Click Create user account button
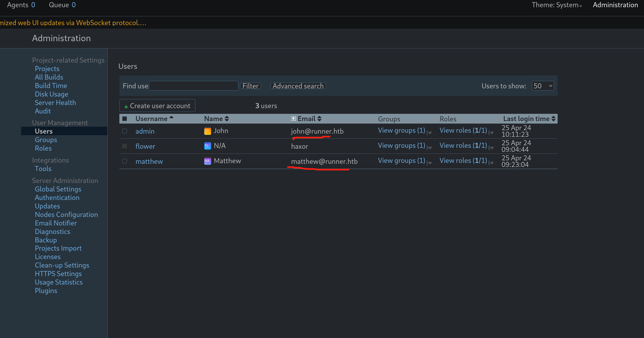The height and width of the screenshot is (338, 644). [x=157, y=106]
